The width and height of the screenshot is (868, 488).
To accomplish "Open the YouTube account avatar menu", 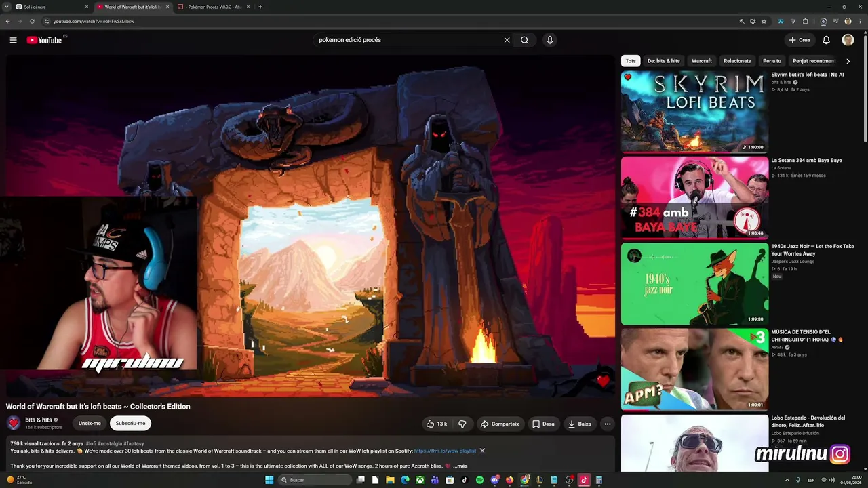I will pyautogui.click(x=848, y=40).
